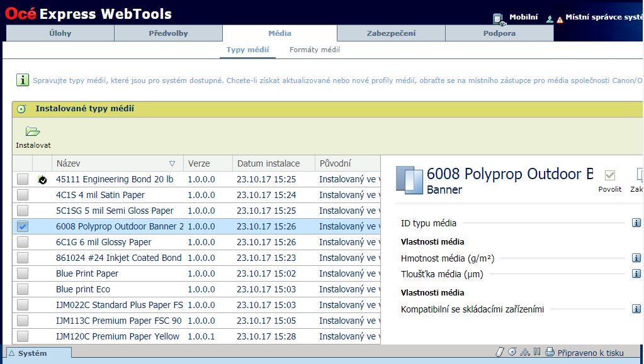
Task: Click the Océ Express WebTools logo
Action: 89,14
